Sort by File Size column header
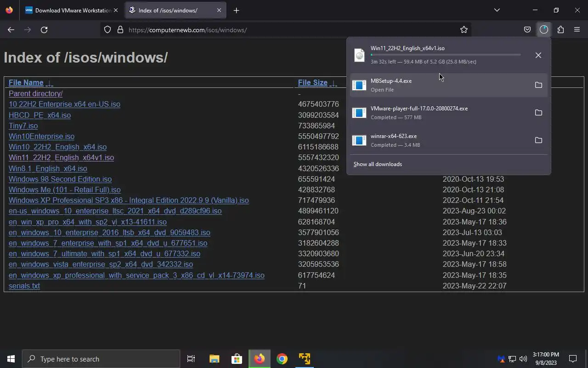Image resolution: width=588 pixels, height=368 pixels. pyautogui.click(x=312, y=83)
